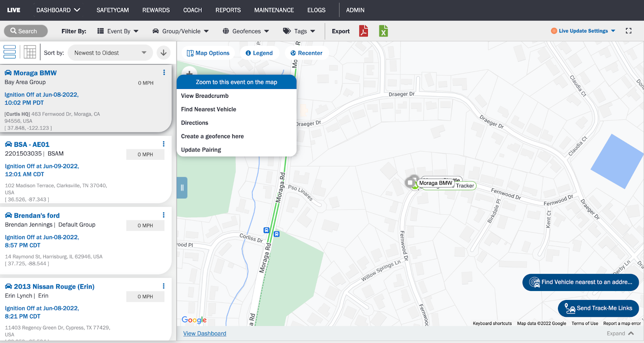Screen dimensions: 644x343
Task: Open Tags filter dropdown
Action: click(299, 31)
